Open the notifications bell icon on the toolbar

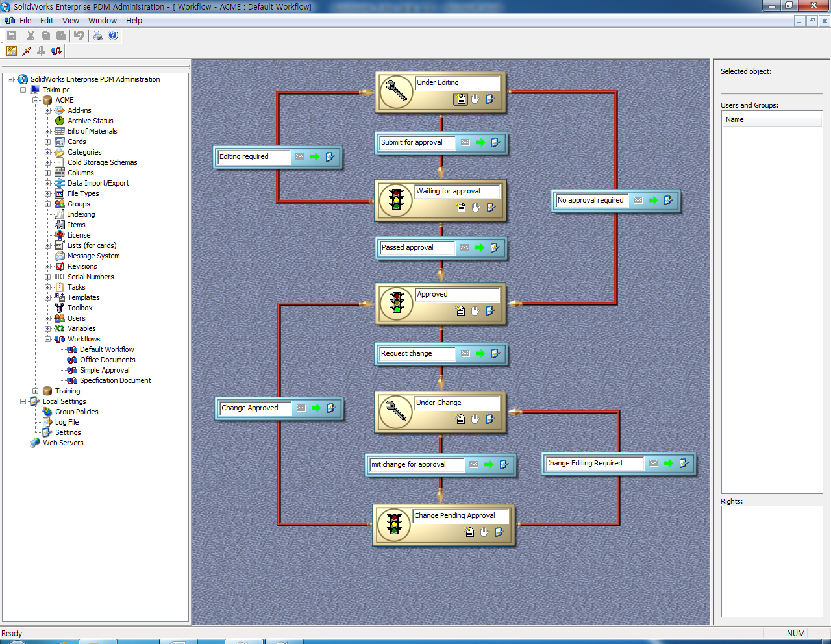tap(41, 51)
